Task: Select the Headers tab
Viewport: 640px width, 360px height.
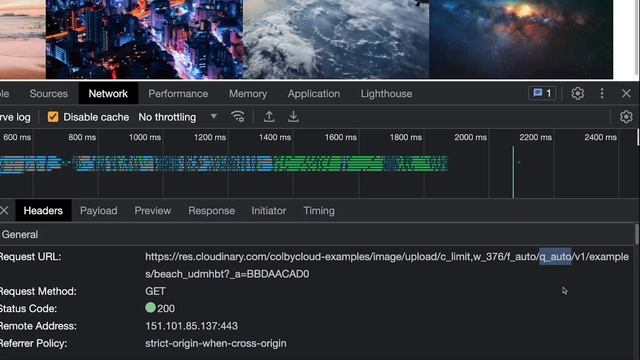Action: pos(43,211)
